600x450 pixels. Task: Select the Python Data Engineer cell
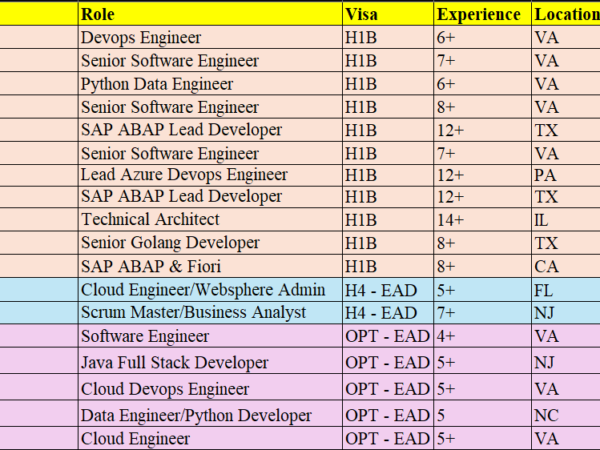click(x=208, y=84)
